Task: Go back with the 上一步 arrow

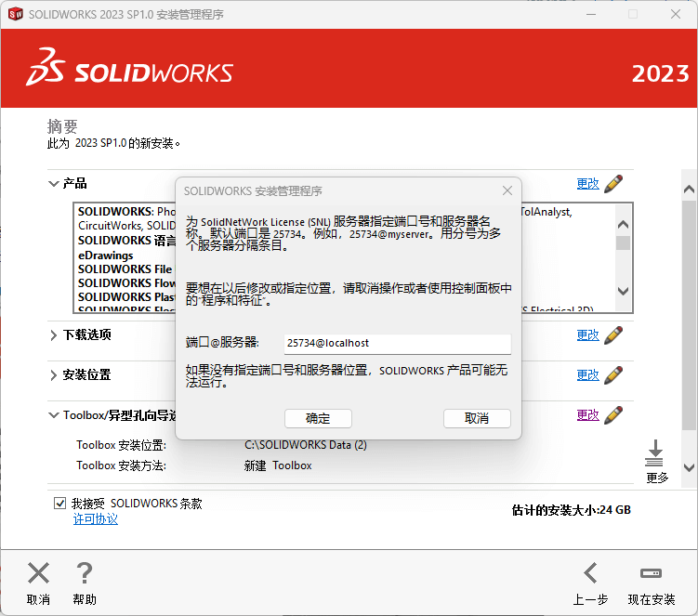Action: (x=591, y=573)
